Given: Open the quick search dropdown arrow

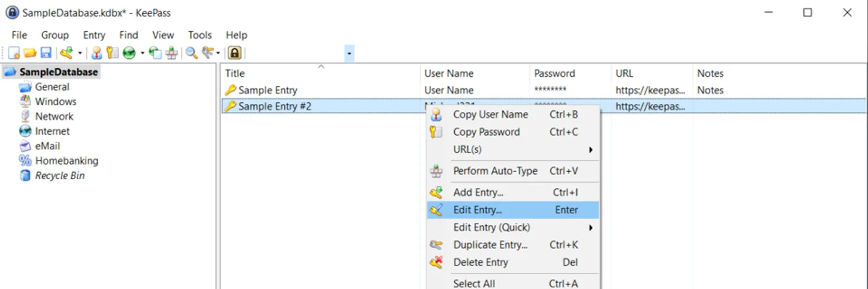Looking at the screenshot, I should (349, 54).
